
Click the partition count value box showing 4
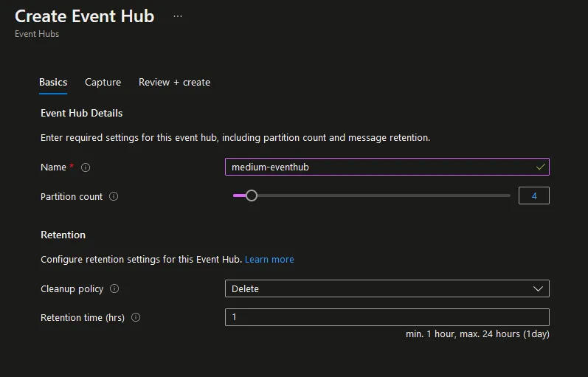coord(534,196)
